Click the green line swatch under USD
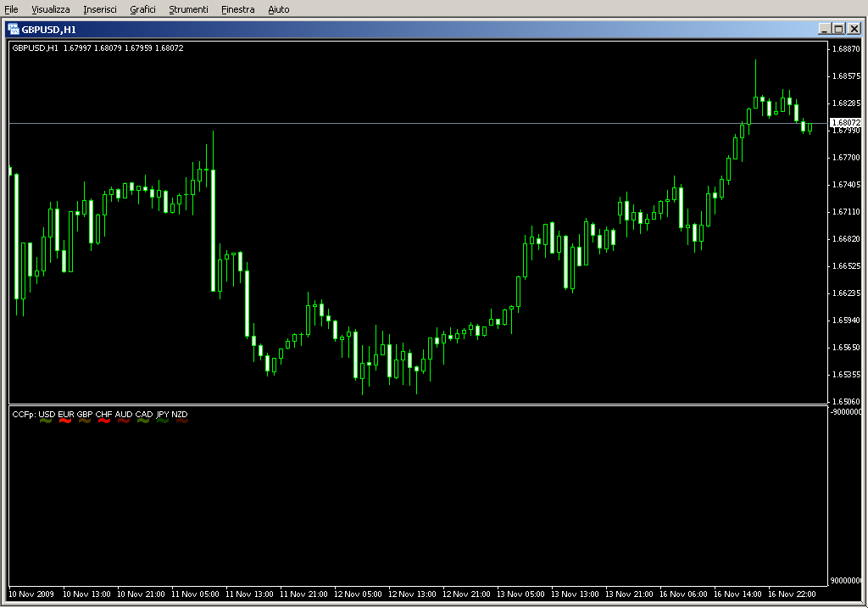This screenshot has width=868, height=608. click(46, 421)
